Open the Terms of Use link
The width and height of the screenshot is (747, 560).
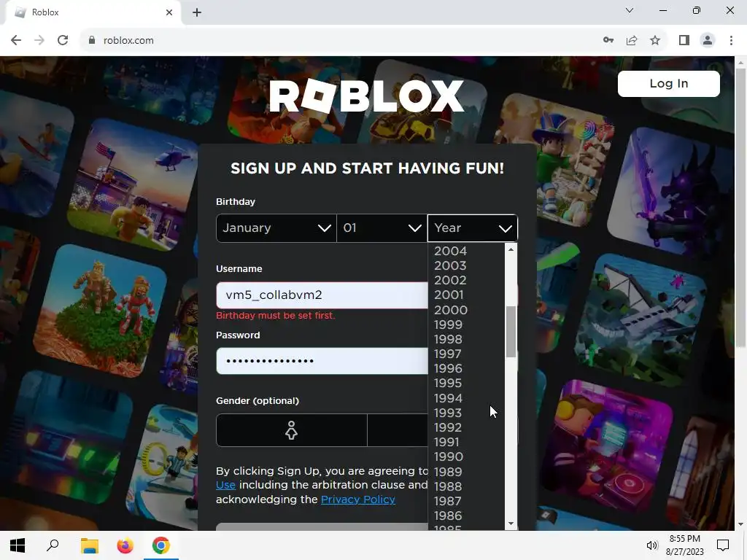click(226, 485)
